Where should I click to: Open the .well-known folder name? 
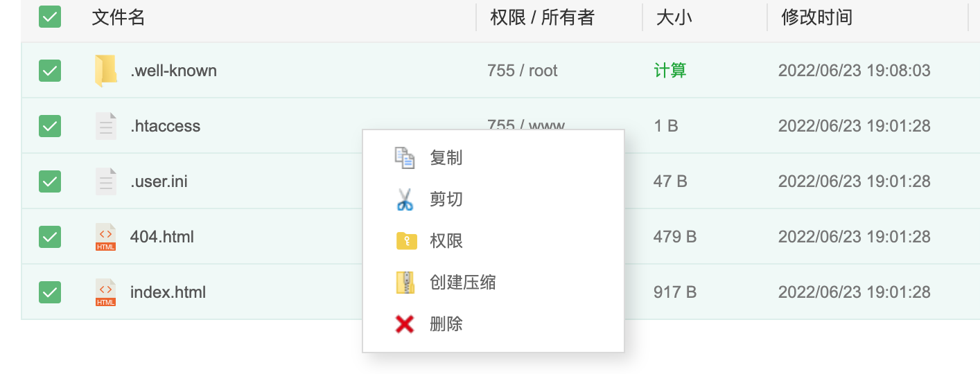click(173, 71)
